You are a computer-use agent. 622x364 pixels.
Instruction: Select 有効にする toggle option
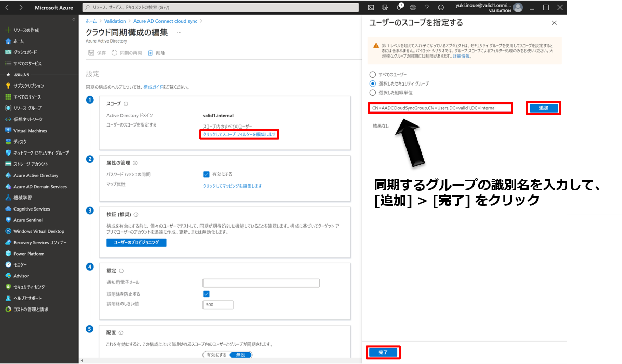(217, 355)
